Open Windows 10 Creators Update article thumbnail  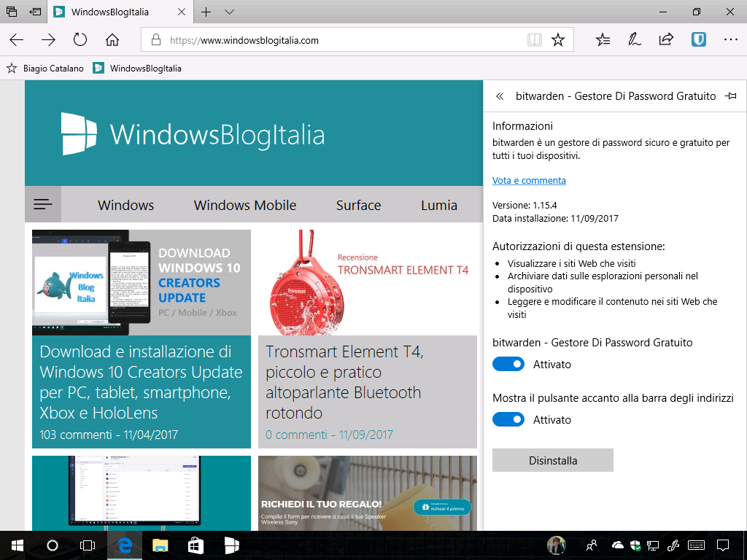[x=142, y=283]
